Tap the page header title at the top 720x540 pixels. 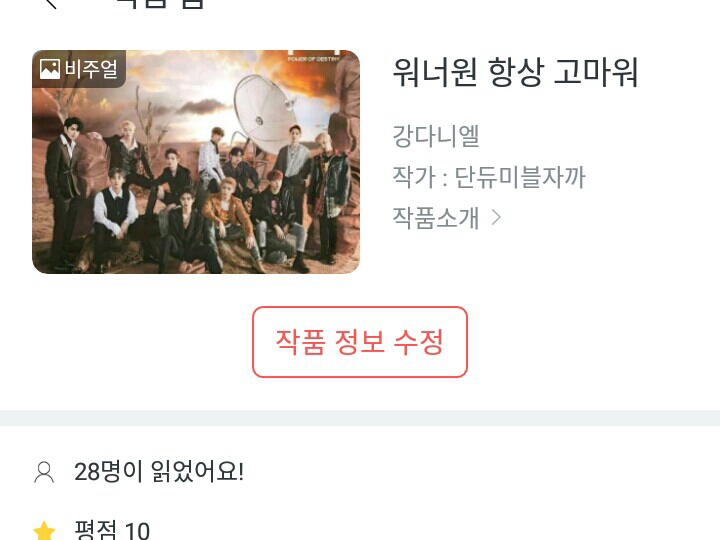(x=160, y=4)
